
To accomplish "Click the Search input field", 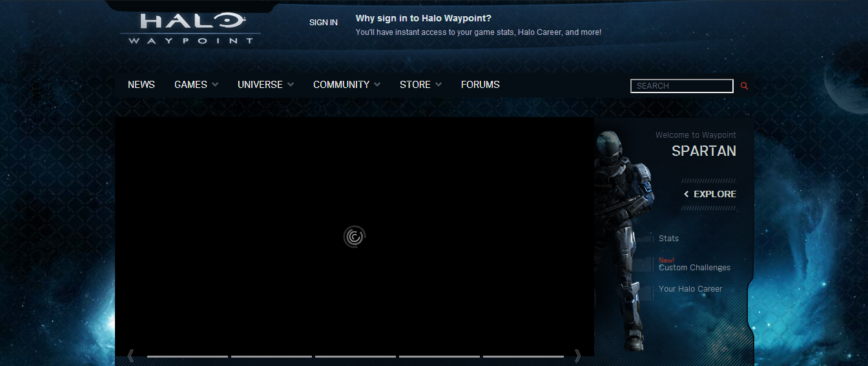I will (x=682, y=86).
